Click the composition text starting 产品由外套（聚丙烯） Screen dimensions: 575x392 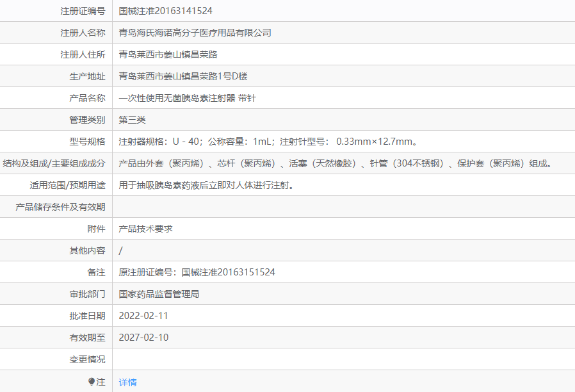click(336, 163)
